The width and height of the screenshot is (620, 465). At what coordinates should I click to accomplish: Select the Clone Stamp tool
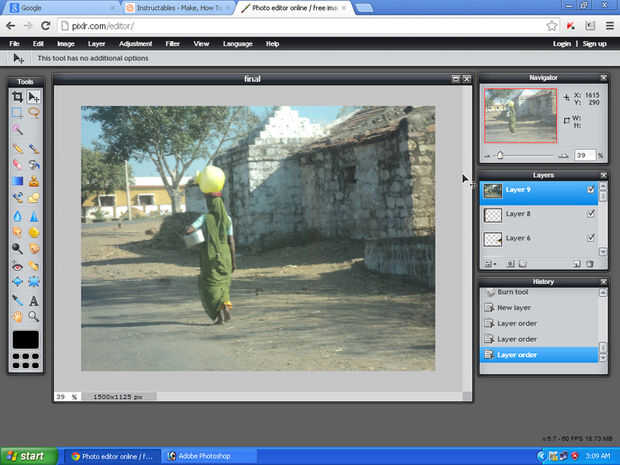pos(34,181)
